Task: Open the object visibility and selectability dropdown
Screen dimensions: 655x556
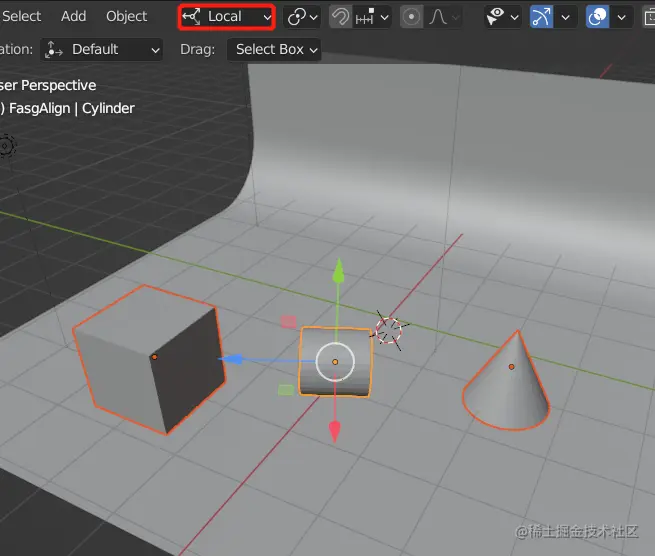Action: pyautogui.click(x=503, y=17)
